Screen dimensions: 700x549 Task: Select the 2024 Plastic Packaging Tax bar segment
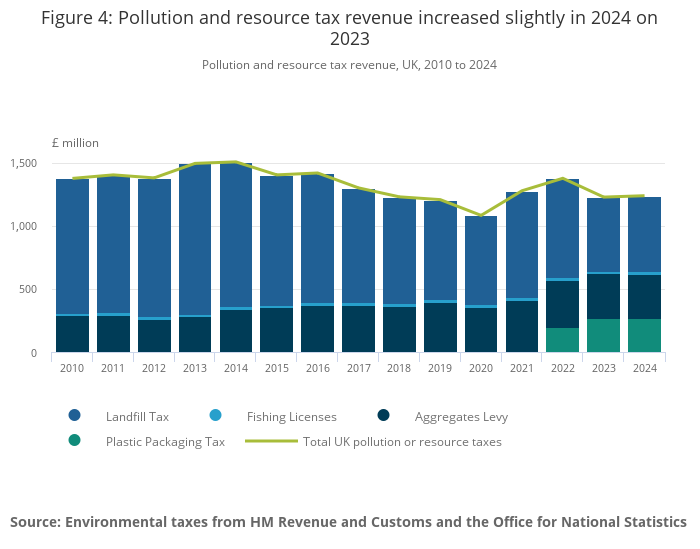(644, 336)
